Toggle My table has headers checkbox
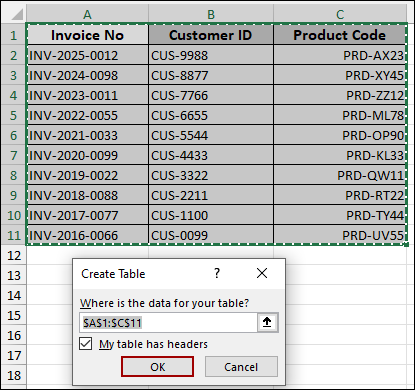 86,344
